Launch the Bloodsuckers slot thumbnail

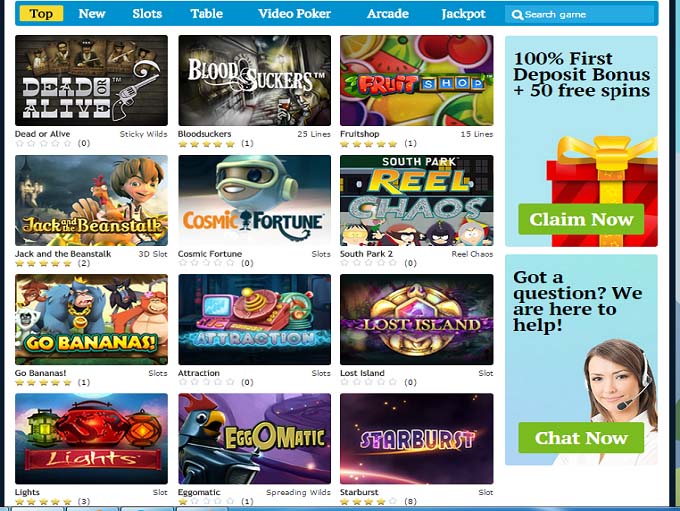255,81
